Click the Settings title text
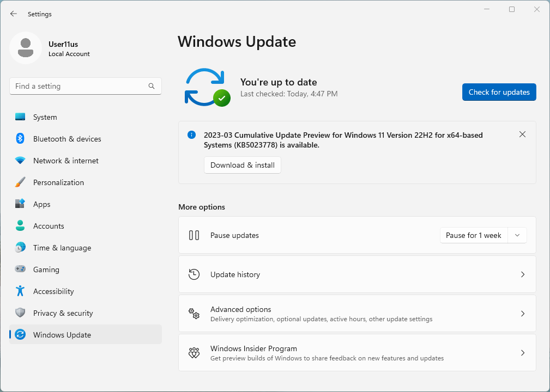This screenshot has height=392, width=550. [40, 14]
